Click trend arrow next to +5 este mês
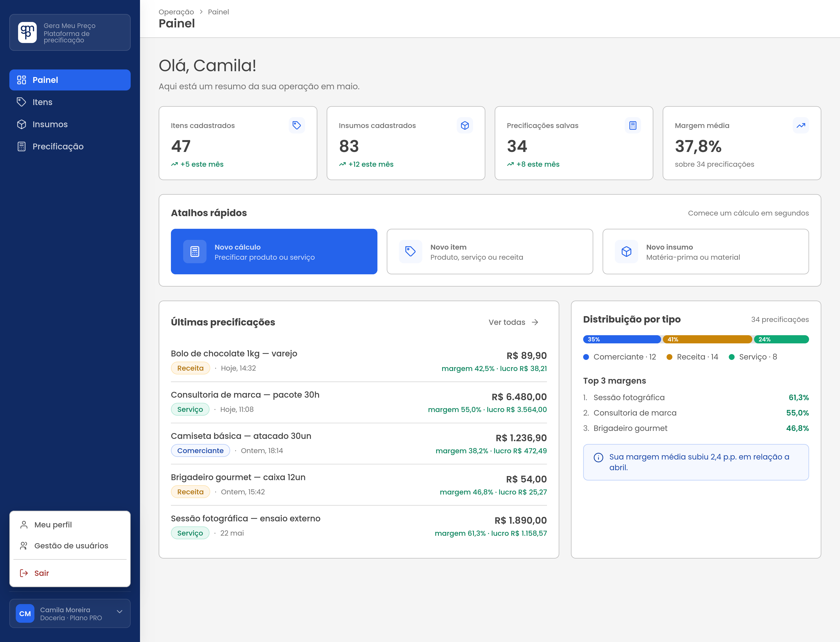Viewport: 840px width, 642px height. click(x=175, y=164)
